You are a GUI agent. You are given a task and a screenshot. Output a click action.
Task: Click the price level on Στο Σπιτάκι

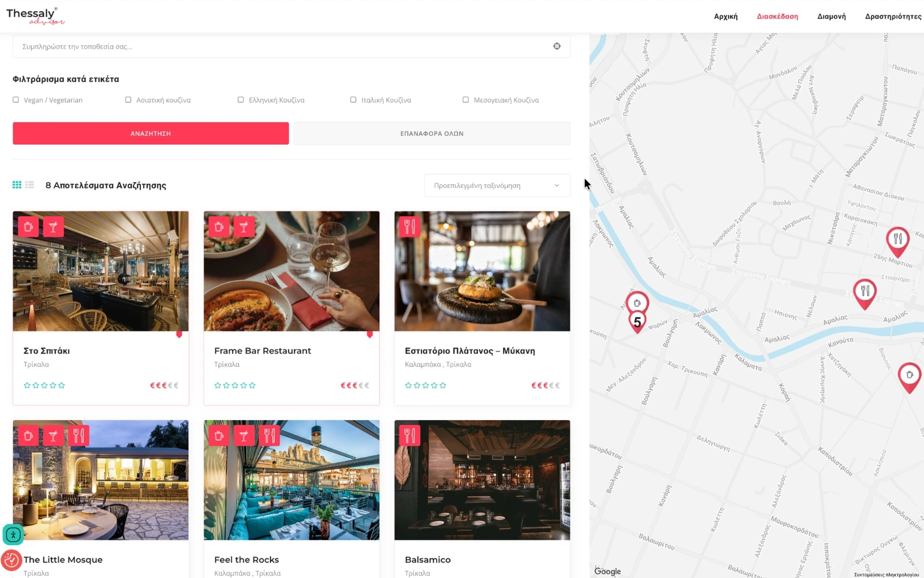click(164, 386)
